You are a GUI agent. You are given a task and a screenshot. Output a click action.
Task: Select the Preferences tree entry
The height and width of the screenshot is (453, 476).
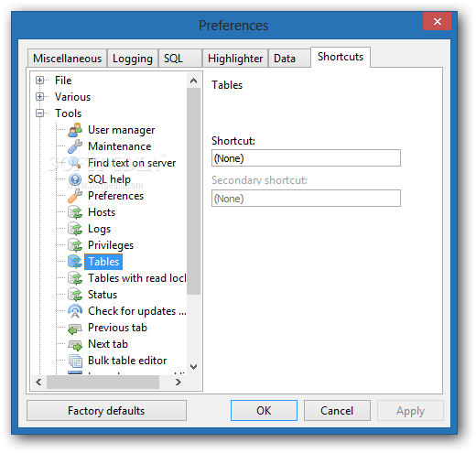[x=115, y=196]
